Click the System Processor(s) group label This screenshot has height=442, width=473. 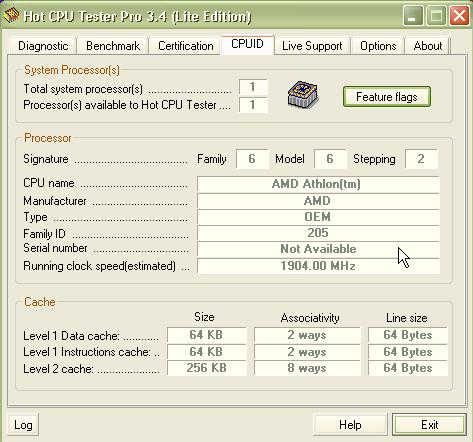72,70
